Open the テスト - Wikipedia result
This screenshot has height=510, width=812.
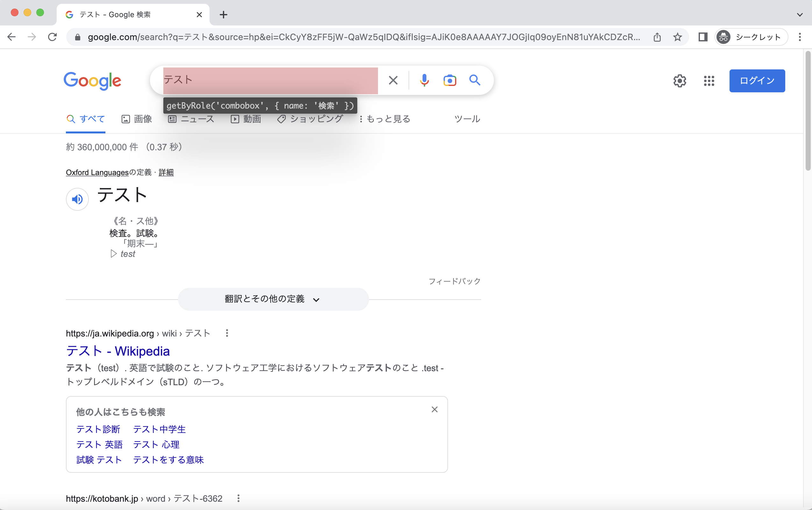(x=118, y=351)
